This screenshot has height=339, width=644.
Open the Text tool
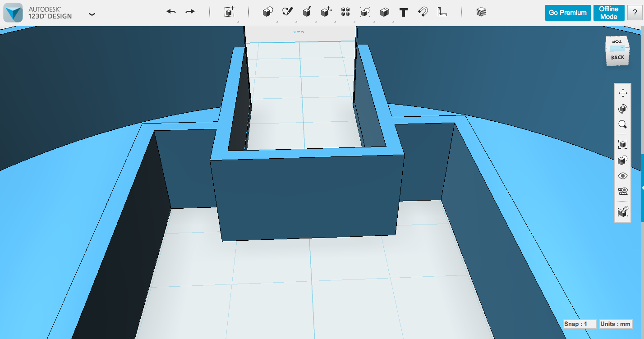[x=403, y=11]
